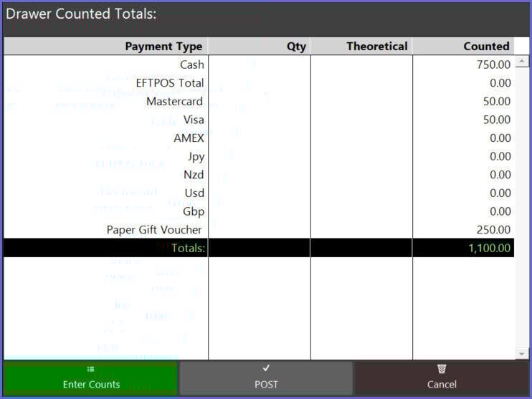532x399 pixels.
Task: Select the Visa payment row
Action: [194, 120]
